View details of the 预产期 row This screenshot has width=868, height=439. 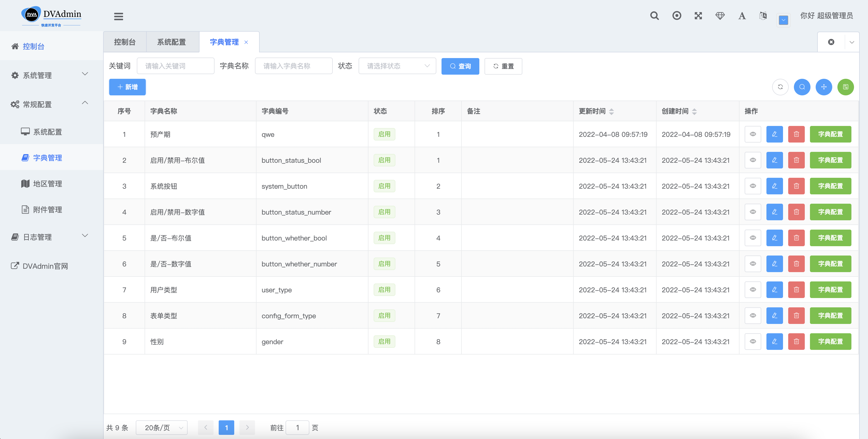tap(753, 134)
